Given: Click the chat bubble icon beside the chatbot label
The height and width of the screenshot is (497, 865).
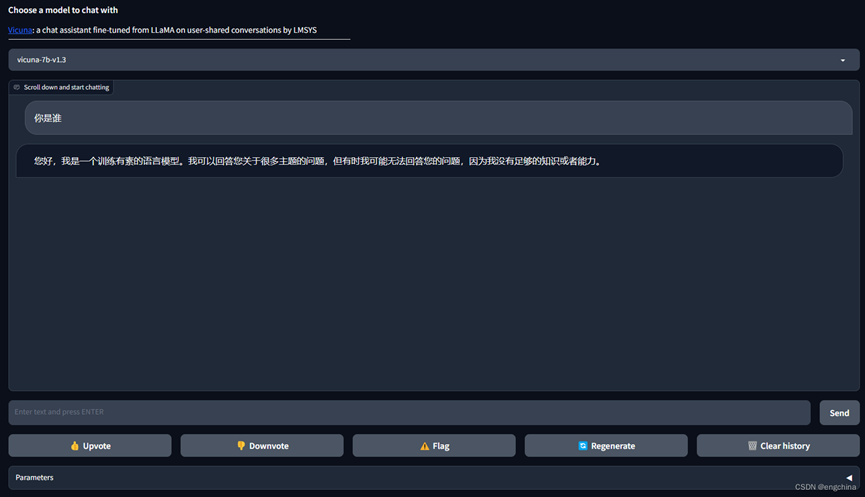Looking at the screenshot, I should pos(17,88).
